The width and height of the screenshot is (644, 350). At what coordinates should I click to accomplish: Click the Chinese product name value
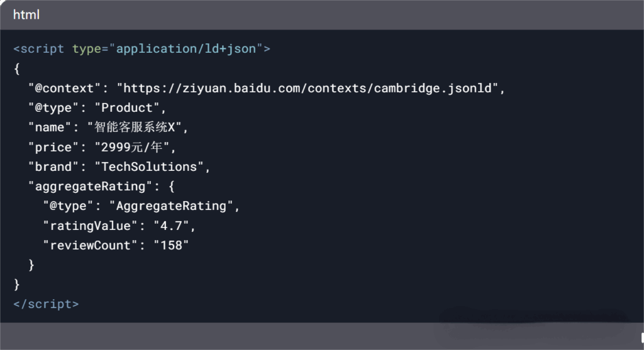coord(138,128)
